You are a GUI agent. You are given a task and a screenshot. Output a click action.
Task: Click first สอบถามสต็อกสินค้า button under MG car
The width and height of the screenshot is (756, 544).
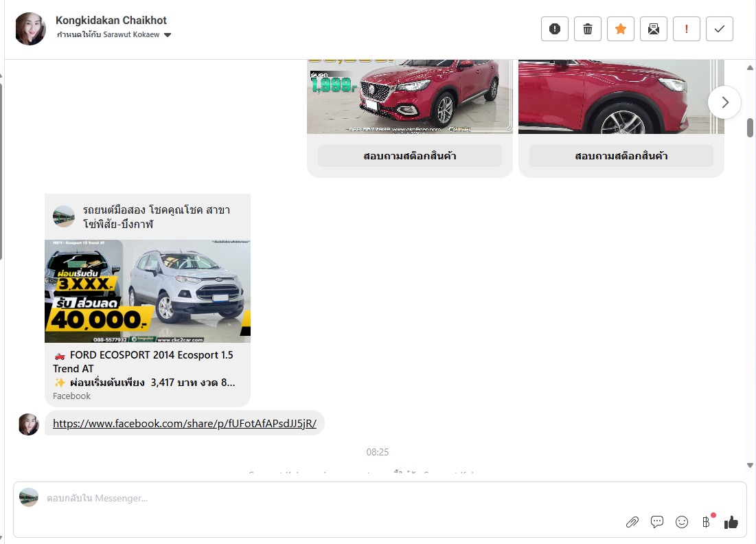coord(409,156)
